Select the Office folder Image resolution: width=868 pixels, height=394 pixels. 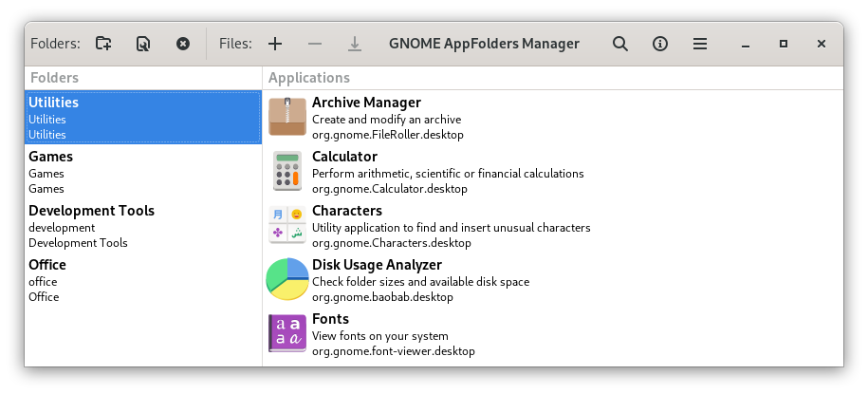pyautogui.click(x=143, y=280)
